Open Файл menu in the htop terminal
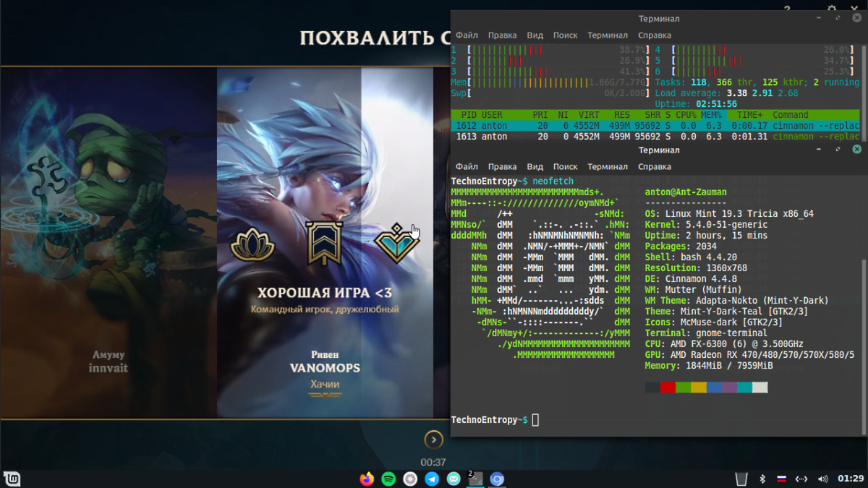Image resolution: width=868 pixels, height=488 pixels. point(467,35)
